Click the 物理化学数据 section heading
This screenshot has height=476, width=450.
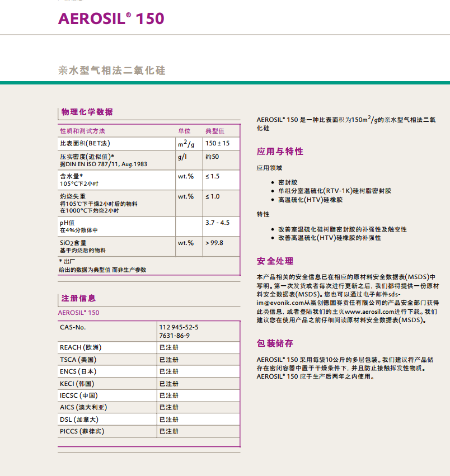pyautogui.click(x=87, y=111)
